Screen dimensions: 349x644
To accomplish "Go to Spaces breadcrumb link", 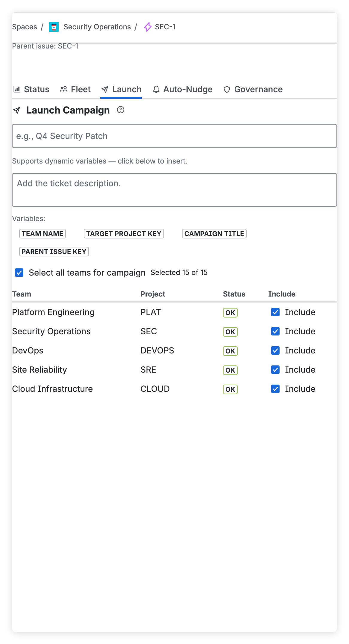I will [25, 27].
